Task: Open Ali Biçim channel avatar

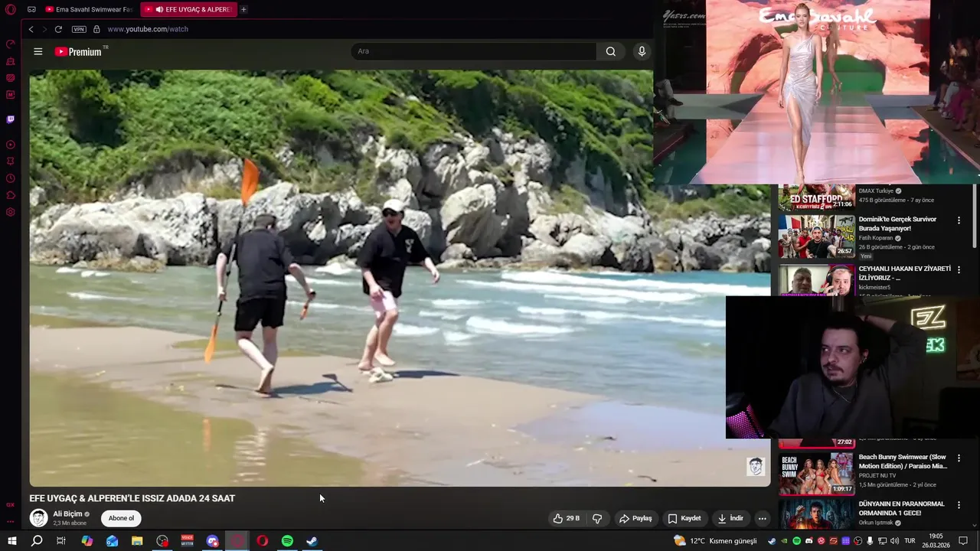Action: (38, 518)
